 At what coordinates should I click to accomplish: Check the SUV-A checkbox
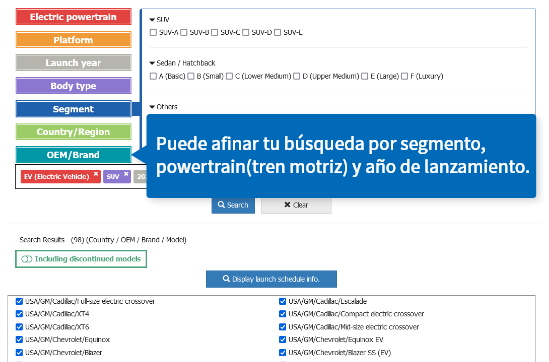153,33
